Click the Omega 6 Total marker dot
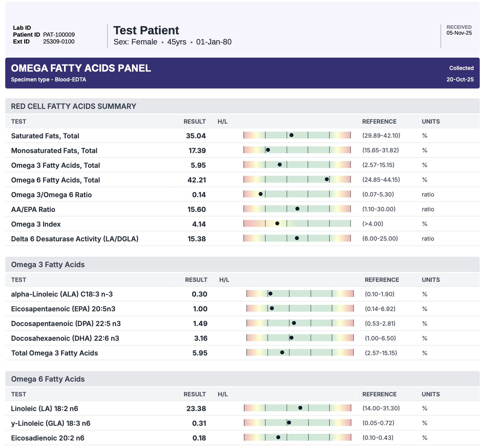483x448 pixels. (327, 179)
